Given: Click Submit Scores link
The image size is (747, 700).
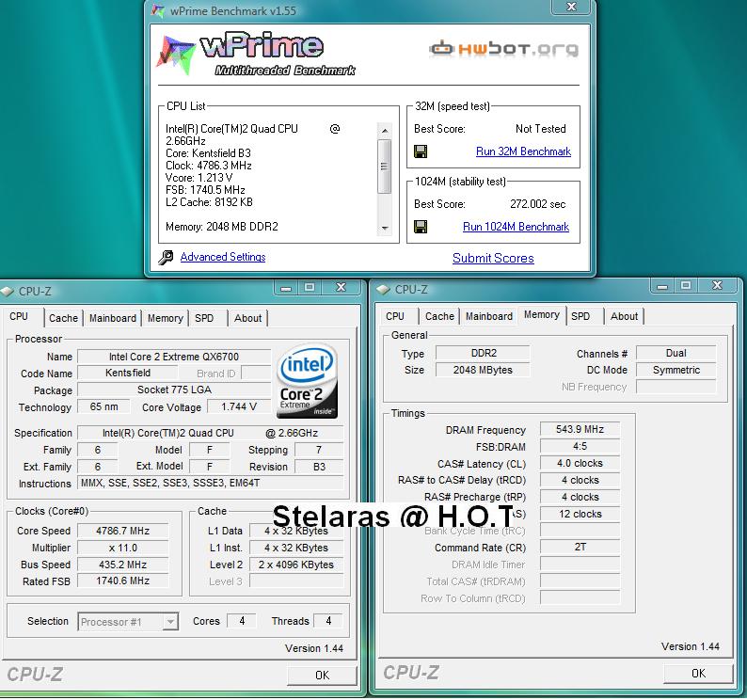Looking at the screenshot, I should click(493, 259).
